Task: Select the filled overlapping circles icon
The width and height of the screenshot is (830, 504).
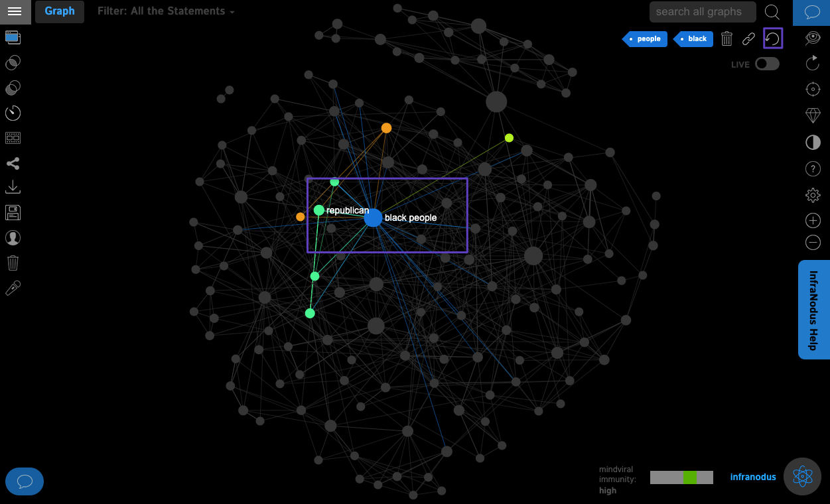Action: [x=13, y=88]
